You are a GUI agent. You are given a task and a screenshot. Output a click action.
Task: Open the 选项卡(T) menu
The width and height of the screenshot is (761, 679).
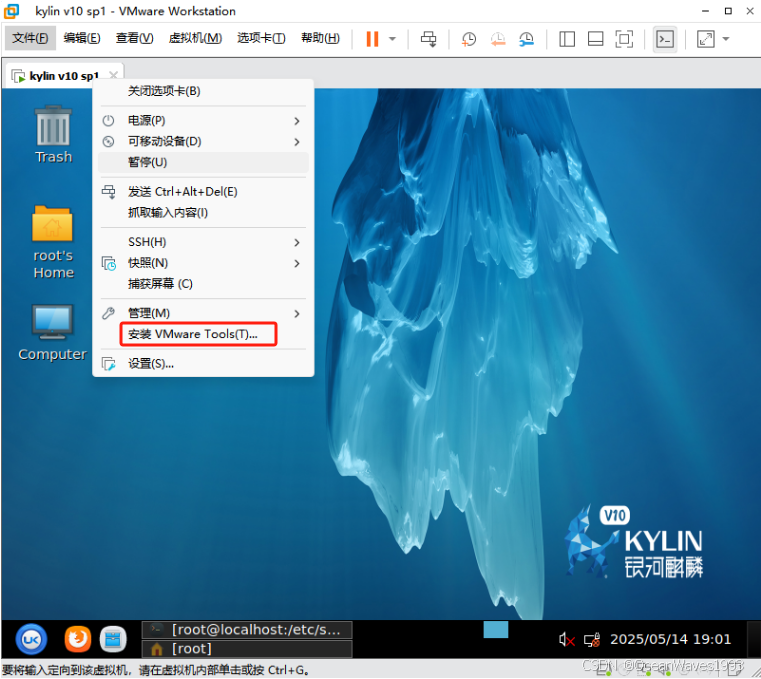[x=261, y=38]
